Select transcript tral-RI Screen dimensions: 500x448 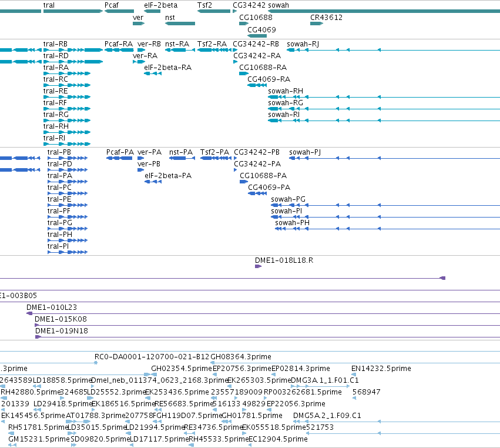(54, 138)
